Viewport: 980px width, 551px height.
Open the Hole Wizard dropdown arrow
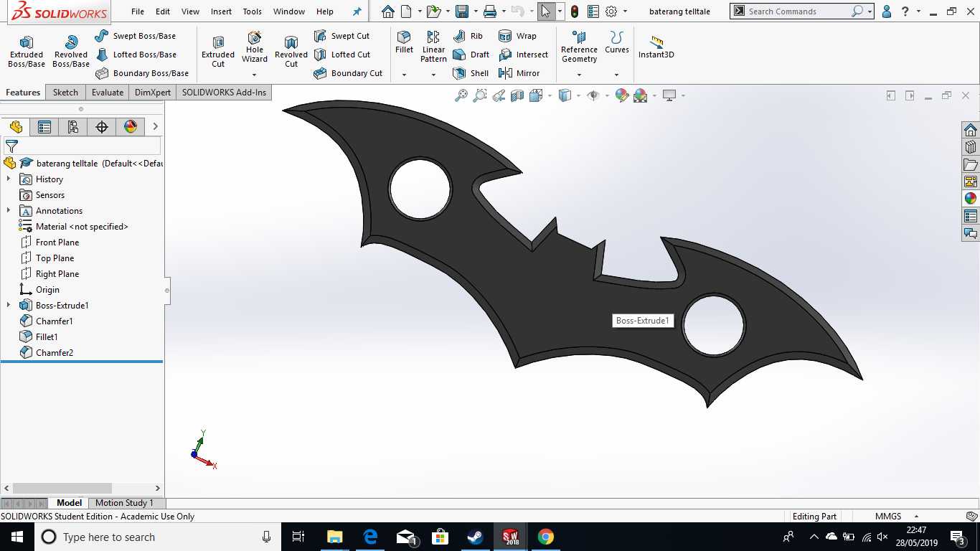[255, 75]
